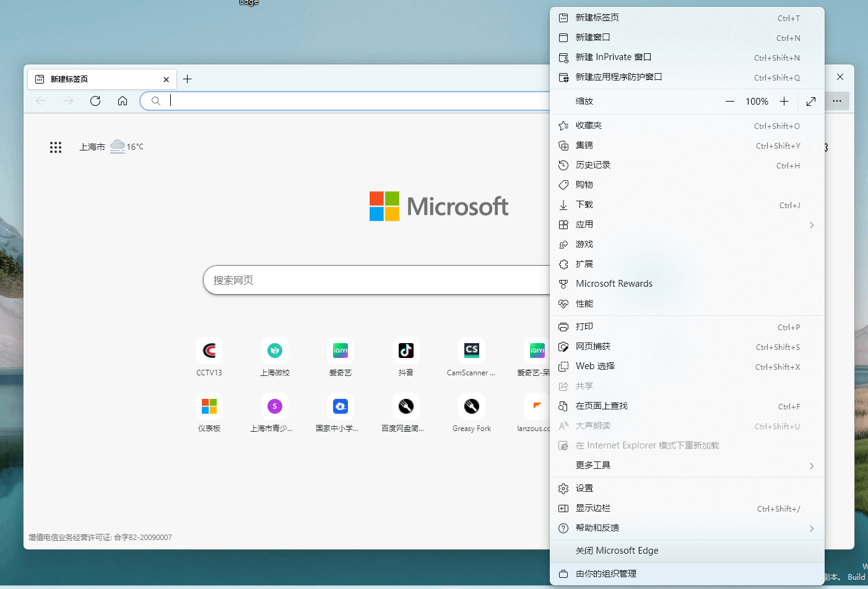
Task: Choose 打印 from the menu
Action: click(687, 327)
